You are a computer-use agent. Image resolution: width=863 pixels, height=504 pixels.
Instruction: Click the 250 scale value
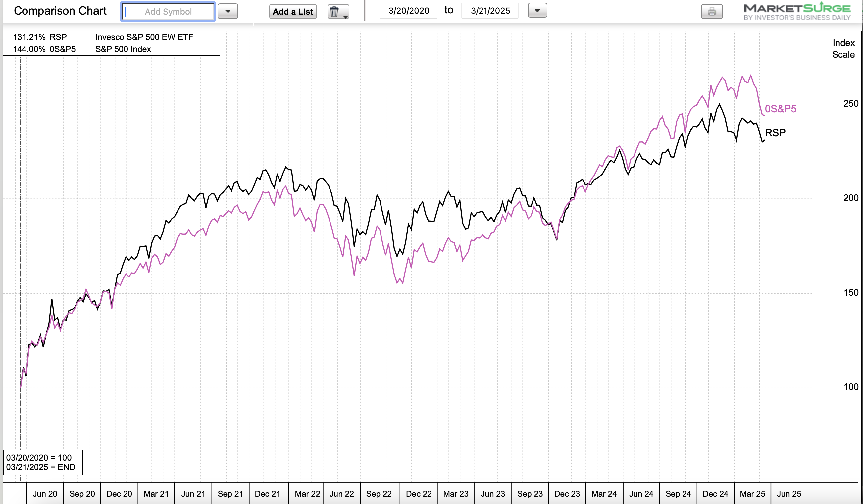851,103
